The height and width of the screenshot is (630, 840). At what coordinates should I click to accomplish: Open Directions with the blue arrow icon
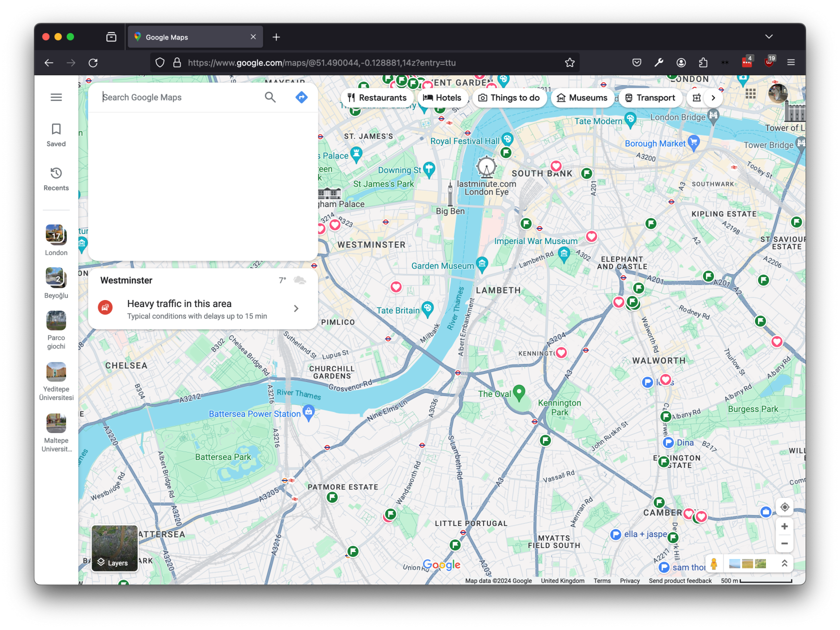(x=301, y=97)
